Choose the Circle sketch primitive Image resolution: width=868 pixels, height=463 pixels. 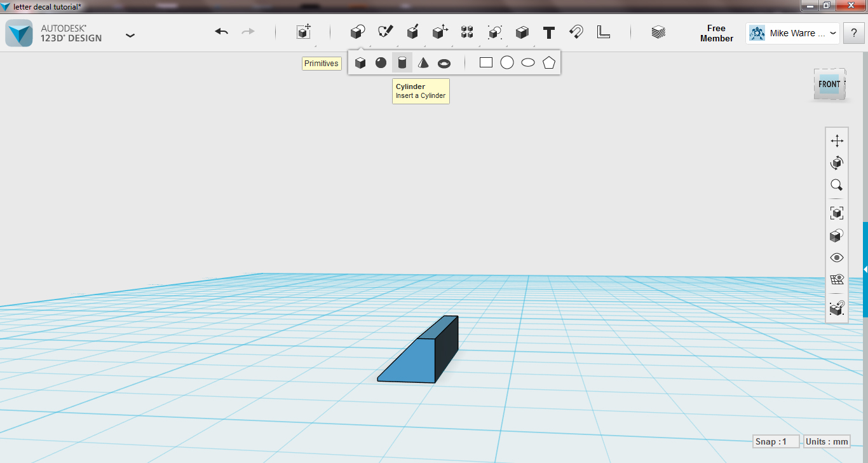pos(507,62)
